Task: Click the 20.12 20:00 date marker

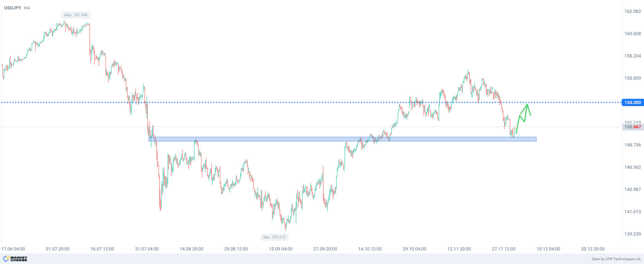Action: point(593,249)
